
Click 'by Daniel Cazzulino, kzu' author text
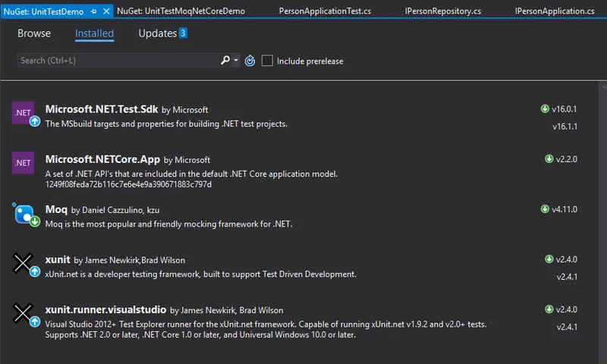[x=115, y=210]
